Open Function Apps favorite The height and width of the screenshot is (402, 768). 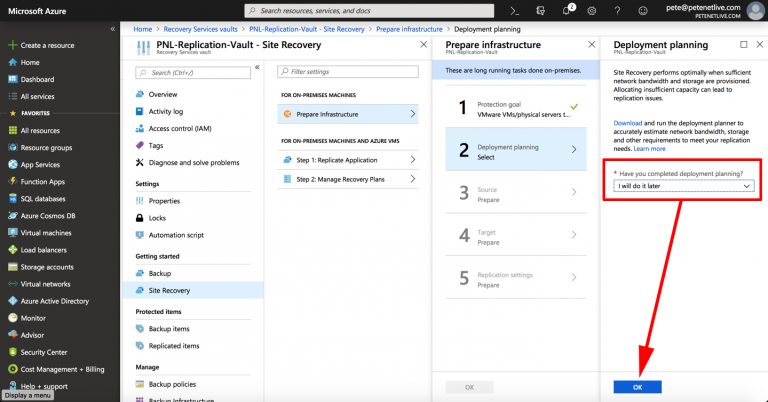click(43, 182)
